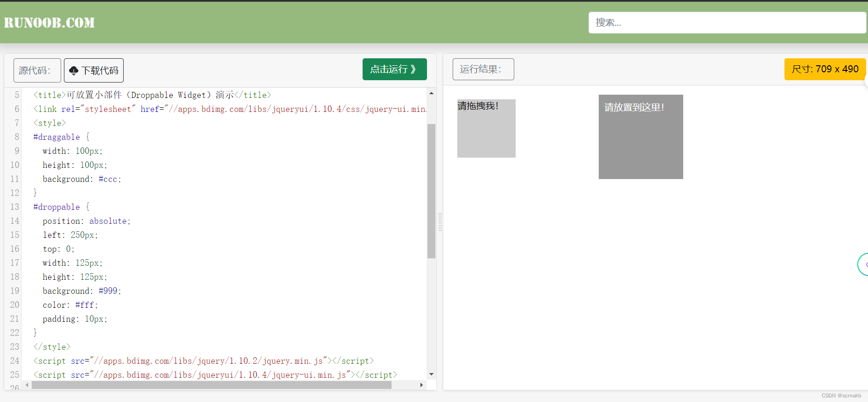Screen dimensions: 868x402
Task: Click the droppable box 请放置到这里!
Action: (641, 137)
